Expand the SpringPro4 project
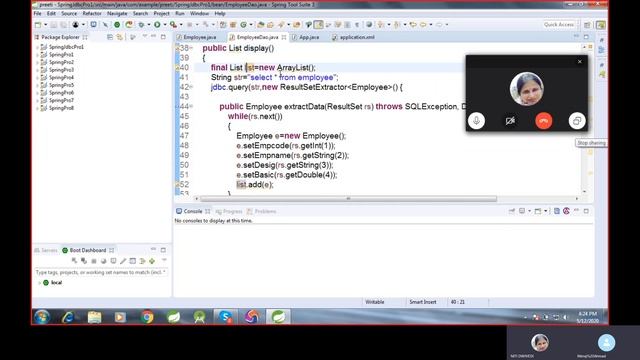The image size is (640, 360). tap(38, 78)
